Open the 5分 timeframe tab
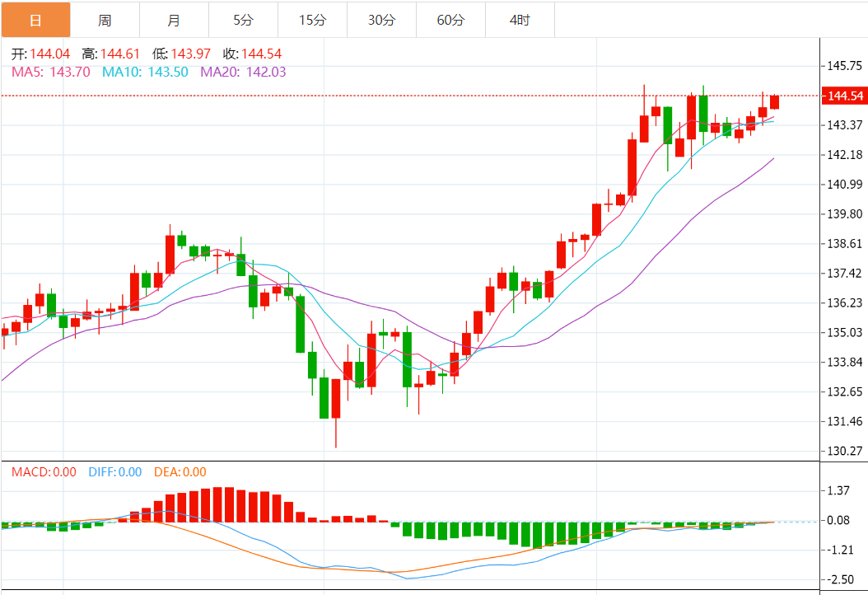 tap(243, 20)
